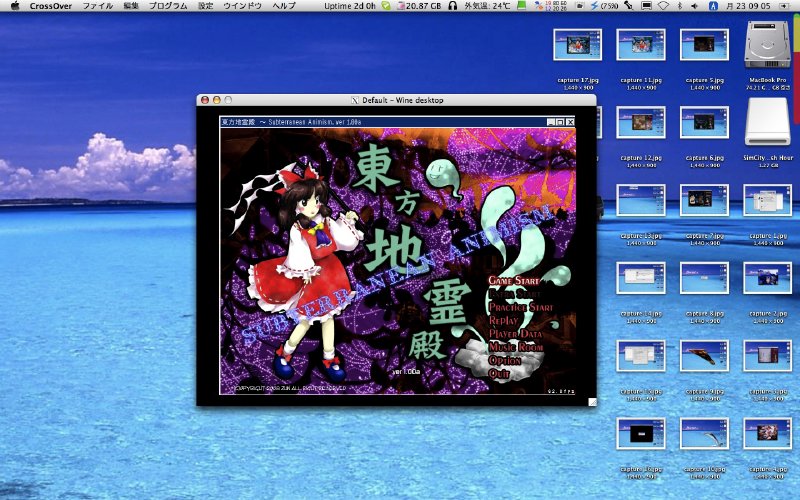Select the capture 2.jpg thumbnail
Screen dimensions: 800x500
tap(767, 278)
